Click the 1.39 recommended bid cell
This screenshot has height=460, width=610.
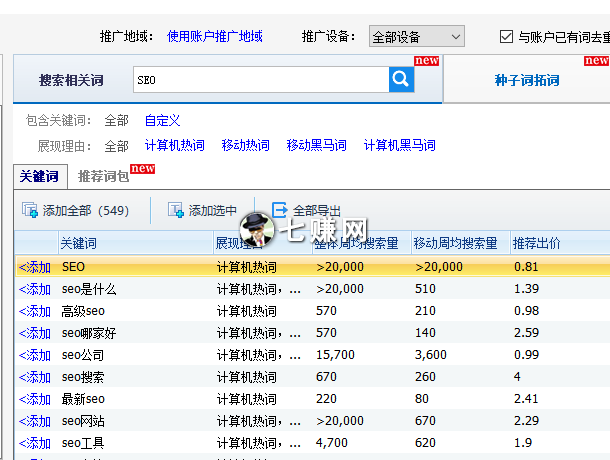526,289
